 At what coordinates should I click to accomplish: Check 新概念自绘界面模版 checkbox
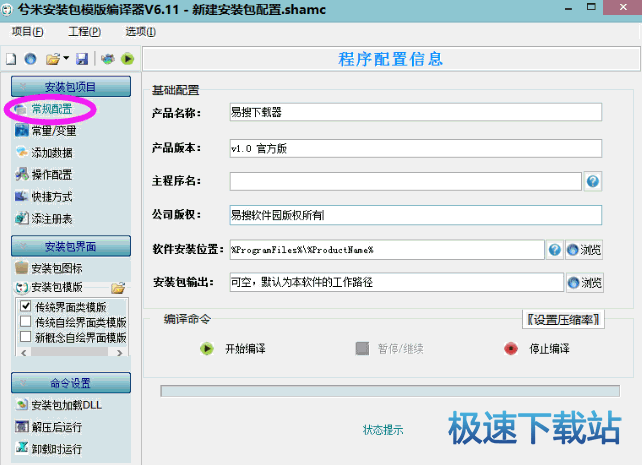(x=25, y=337)
